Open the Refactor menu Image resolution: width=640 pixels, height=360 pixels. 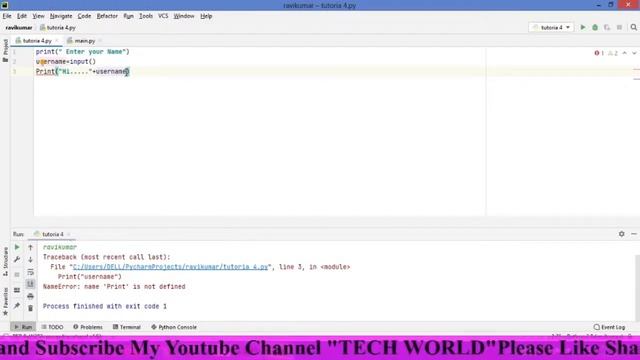coord(107,16)
